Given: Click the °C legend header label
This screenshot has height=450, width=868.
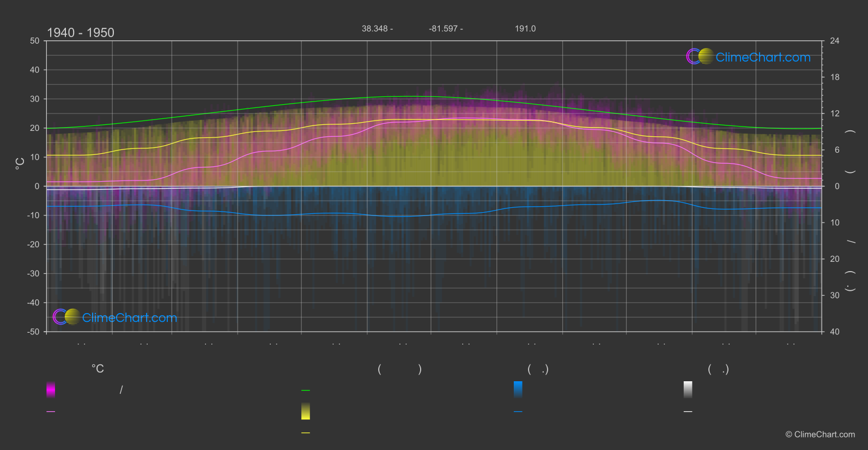Looking at the screenshot, I should pyautogui.click(x=98, y=369).
